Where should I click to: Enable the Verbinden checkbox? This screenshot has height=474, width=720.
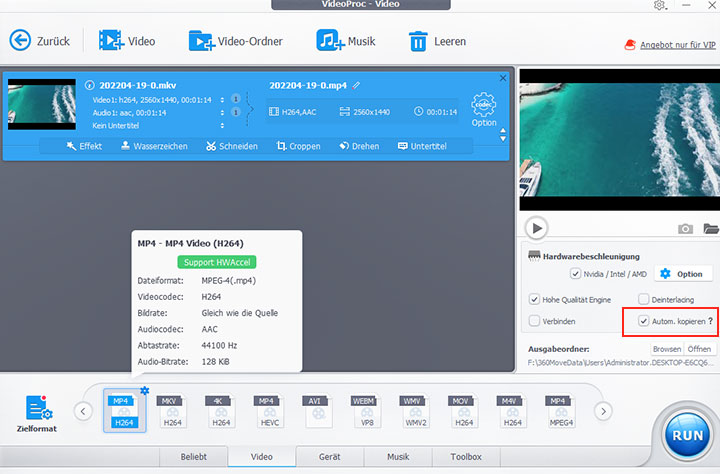point(534,321)
